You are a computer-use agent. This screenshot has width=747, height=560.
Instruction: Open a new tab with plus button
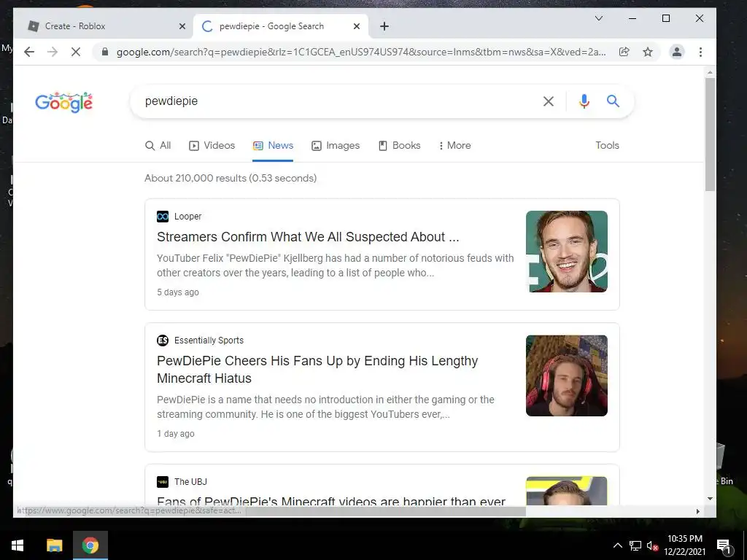(384, 26)
